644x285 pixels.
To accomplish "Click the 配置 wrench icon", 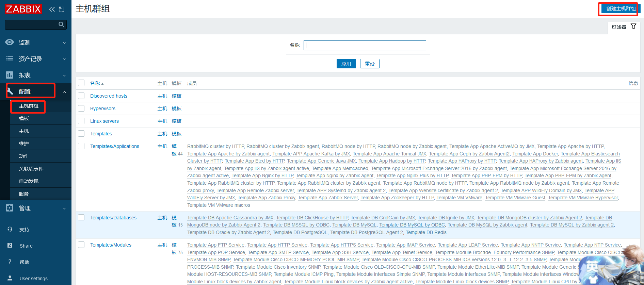I will tap(10, 91).
